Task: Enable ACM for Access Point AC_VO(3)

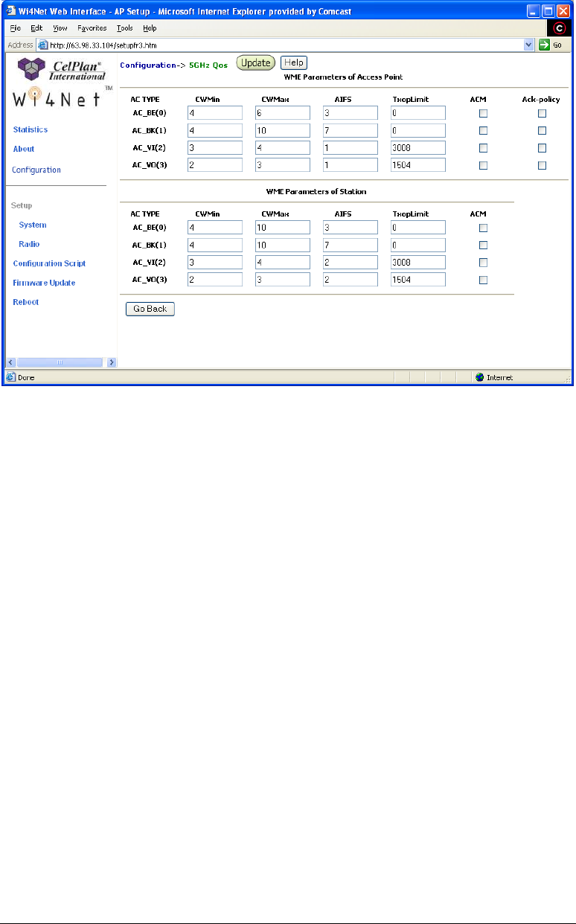Action: [x=483, y=165]
